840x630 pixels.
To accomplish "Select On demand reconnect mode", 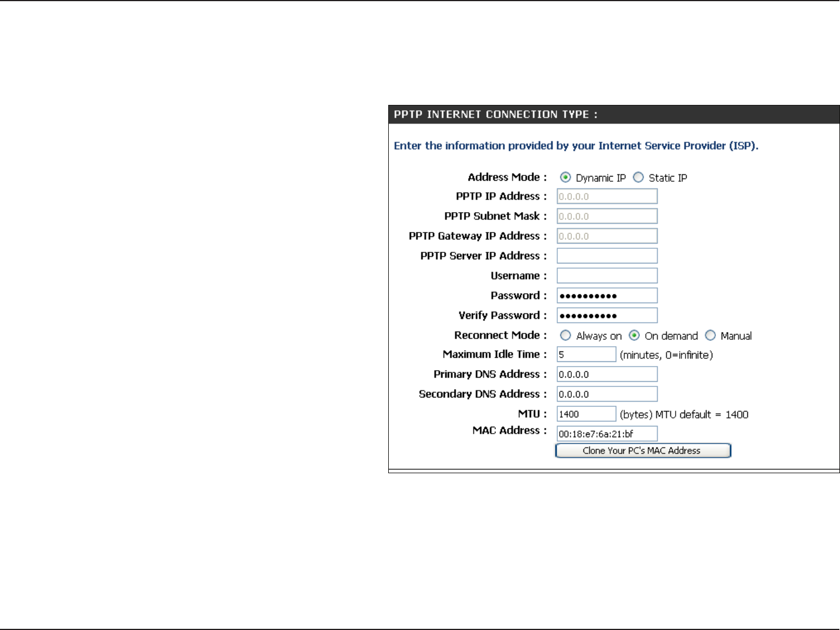I will tap(634, 335).
